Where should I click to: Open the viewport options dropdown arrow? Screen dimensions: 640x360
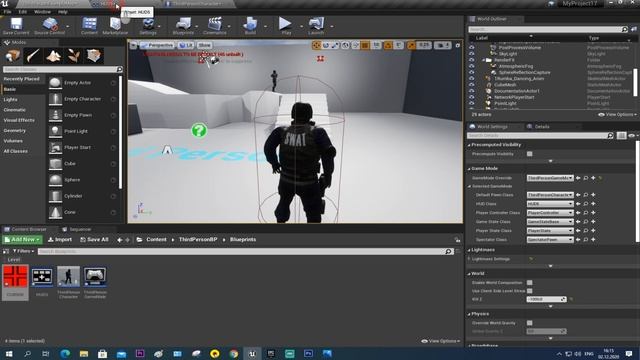pyautogui.click(x=133, y=45)
